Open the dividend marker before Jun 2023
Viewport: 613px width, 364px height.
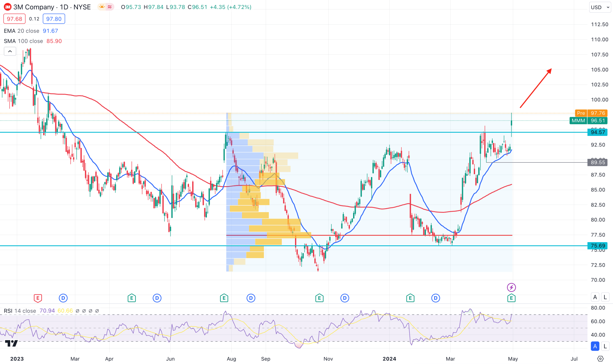pyautogui.click(x=157, y=298)
